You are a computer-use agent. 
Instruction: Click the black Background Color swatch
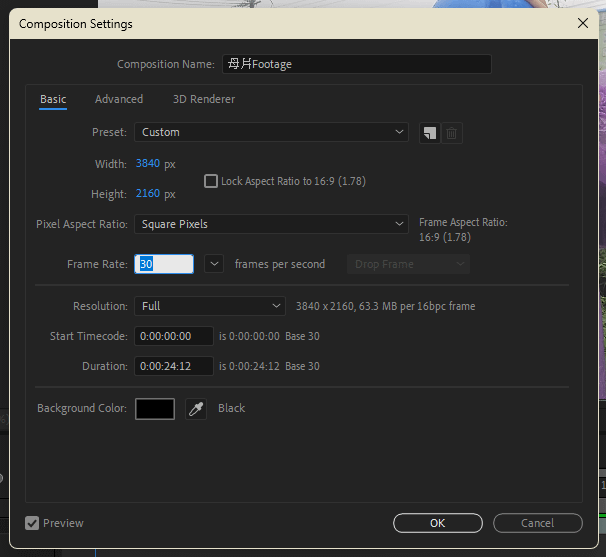(x=155, y=409)
